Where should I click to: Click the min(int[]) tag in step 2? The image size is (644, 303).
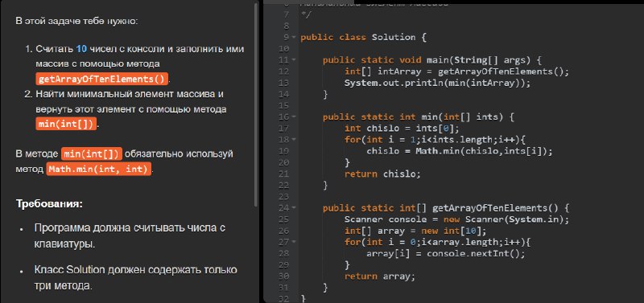click(66, 124)
